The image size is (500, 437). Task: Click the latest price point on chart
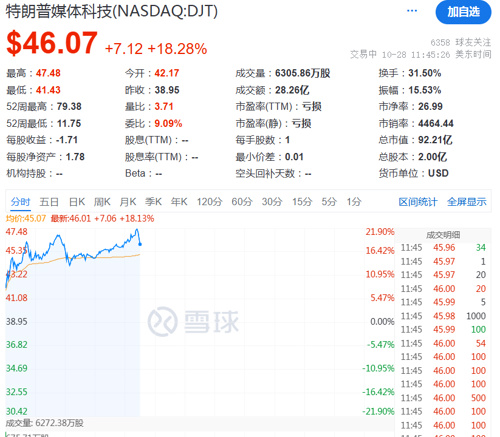click(140, 244)
